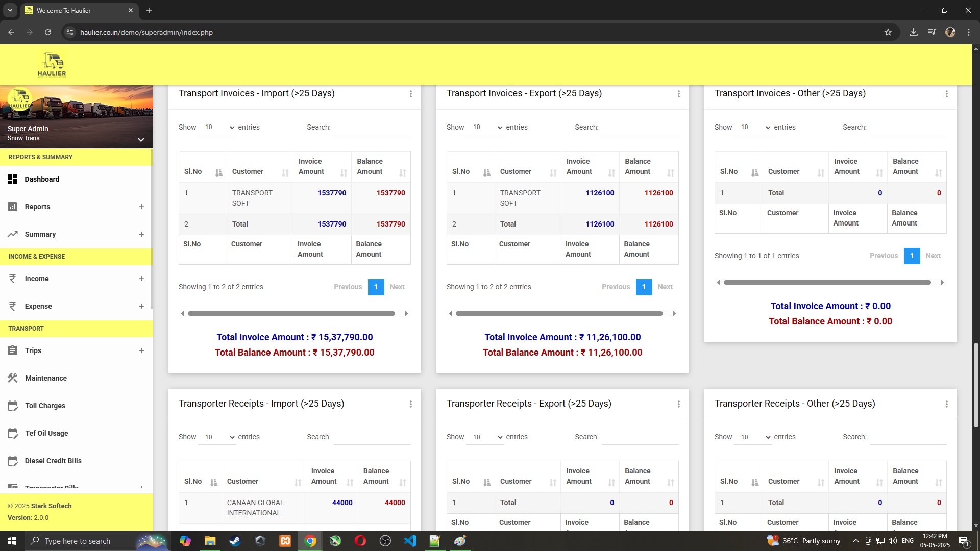Viewport: 980px width, 551px height.
Task: Toggle Customer column sorting in Import invoices table
Action: [285, 172]
